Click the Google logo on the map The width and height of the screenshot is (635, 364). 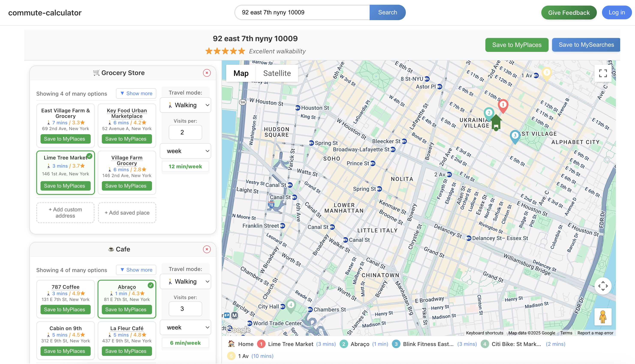(238, 330)
